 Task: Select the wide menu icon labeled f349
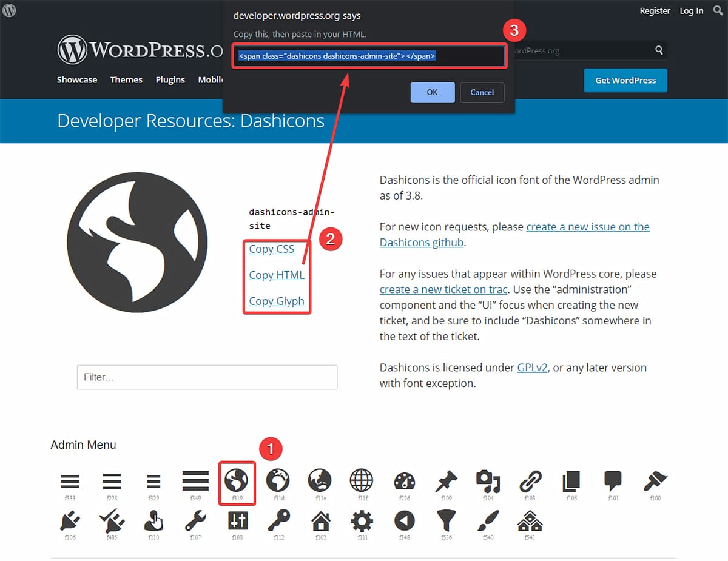195,482
